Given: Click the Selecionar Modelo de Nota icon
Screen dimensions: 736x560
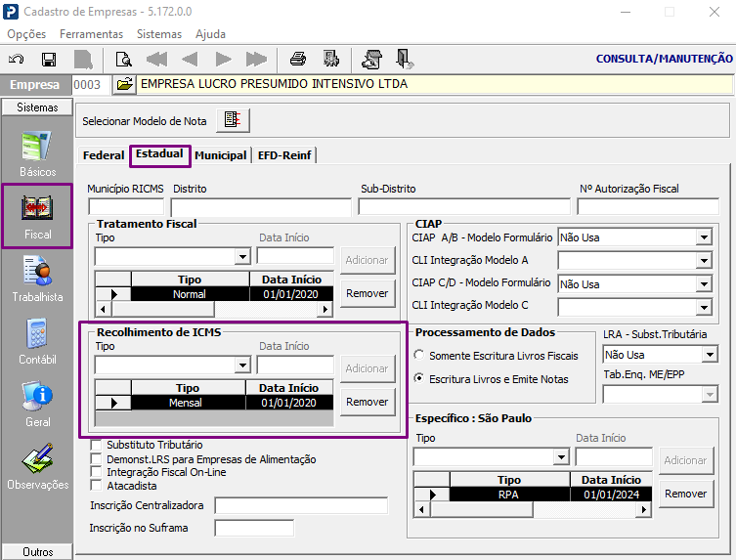Looking at the screenshot, I should 233,120.
